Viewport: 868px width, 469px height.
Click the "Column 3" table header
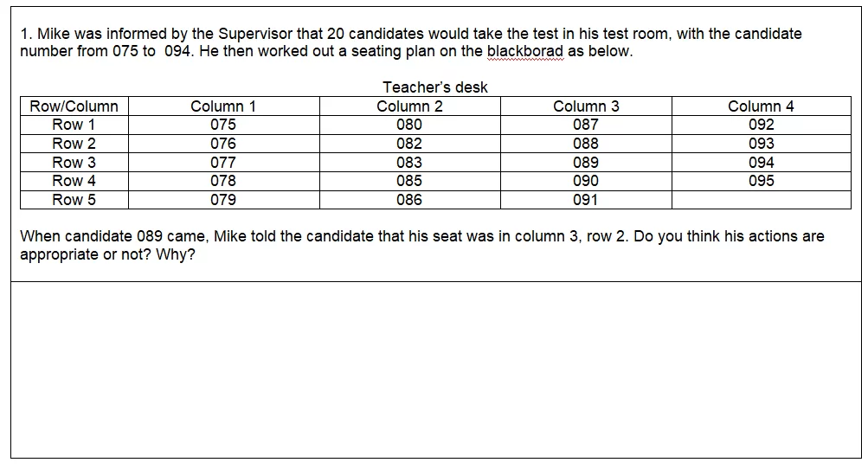point(586,106)
